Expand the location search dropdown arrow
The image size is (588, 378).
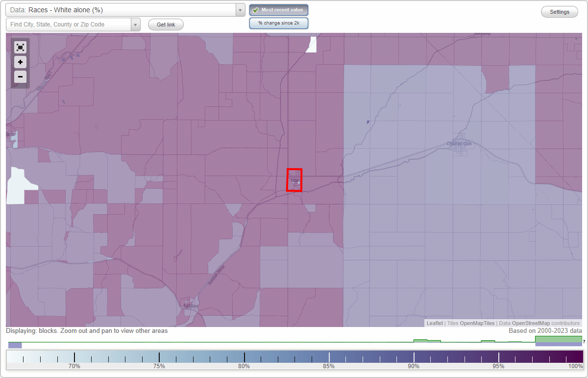136,24
